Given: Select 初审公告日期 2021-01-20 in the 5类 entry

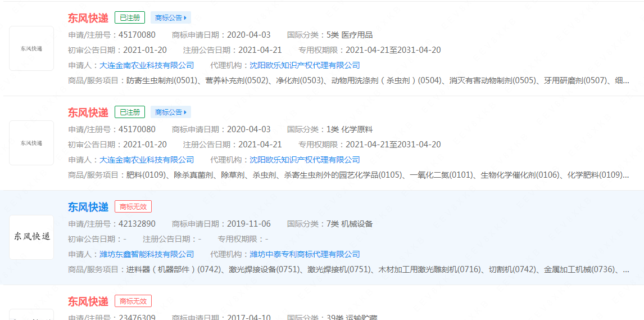Looking at the screenshot, I should click(x=145, y=50).
